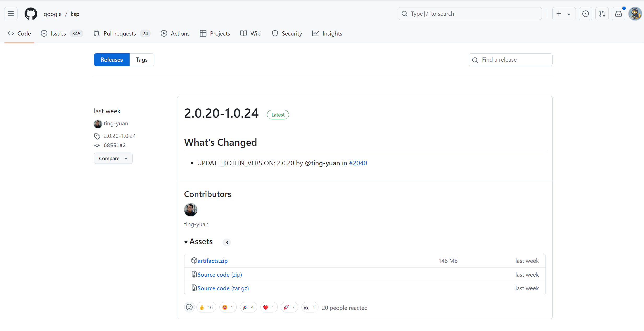This screenshot has width=644, height=331.
Task: Toggle the rocket reaction
Action: 289,307
